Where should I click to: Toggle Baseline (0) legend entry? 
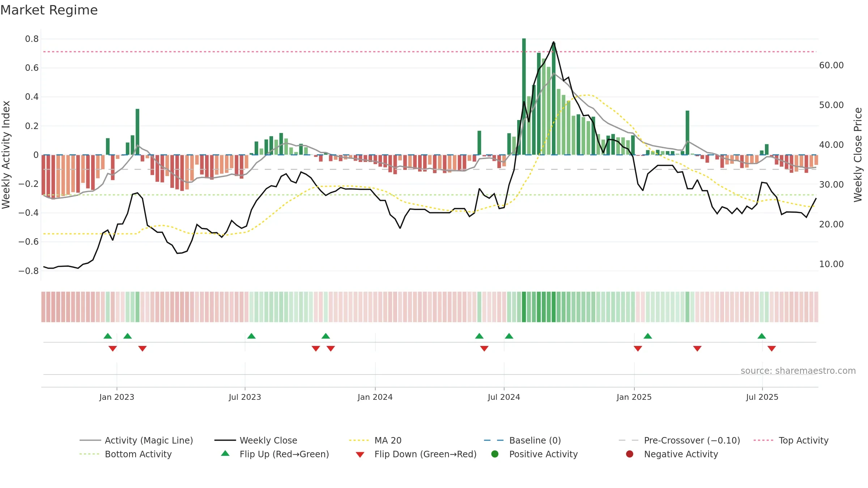point(522,440)
